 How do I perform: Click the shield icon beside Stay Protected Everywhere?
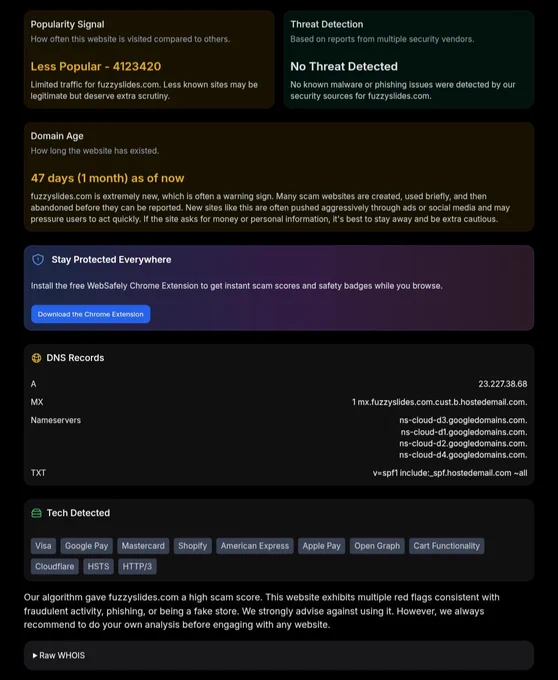pos(38,259)
